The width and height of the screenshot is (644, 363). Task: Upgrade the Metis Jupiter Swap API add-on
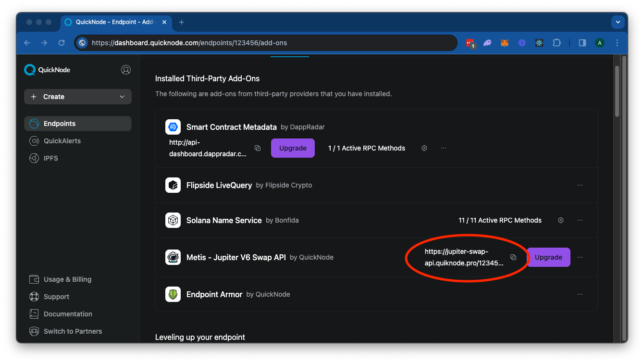[548, 257]
